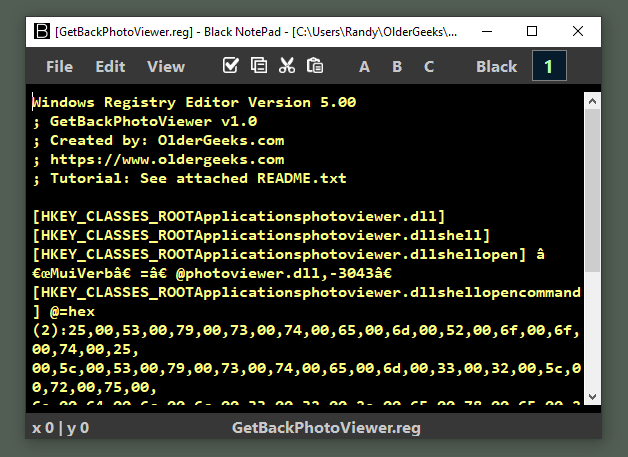Click the '; https://www.oldergeeks.com' line
628x457 pixels.
158,159
